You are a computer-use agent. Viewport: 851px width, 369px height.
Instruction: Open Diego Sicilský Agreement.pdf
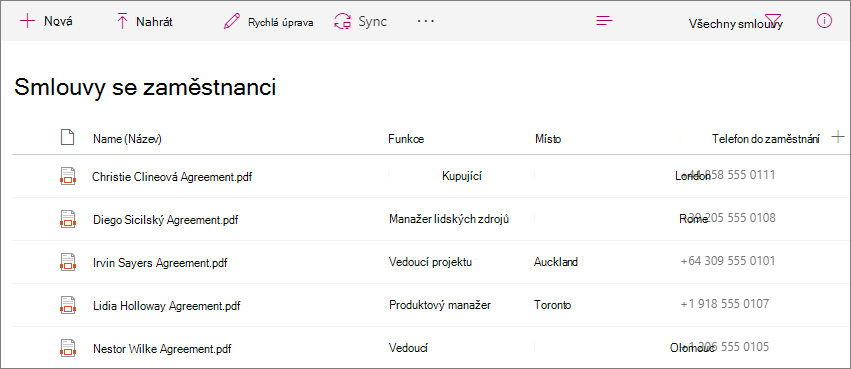tap(166, 220)
